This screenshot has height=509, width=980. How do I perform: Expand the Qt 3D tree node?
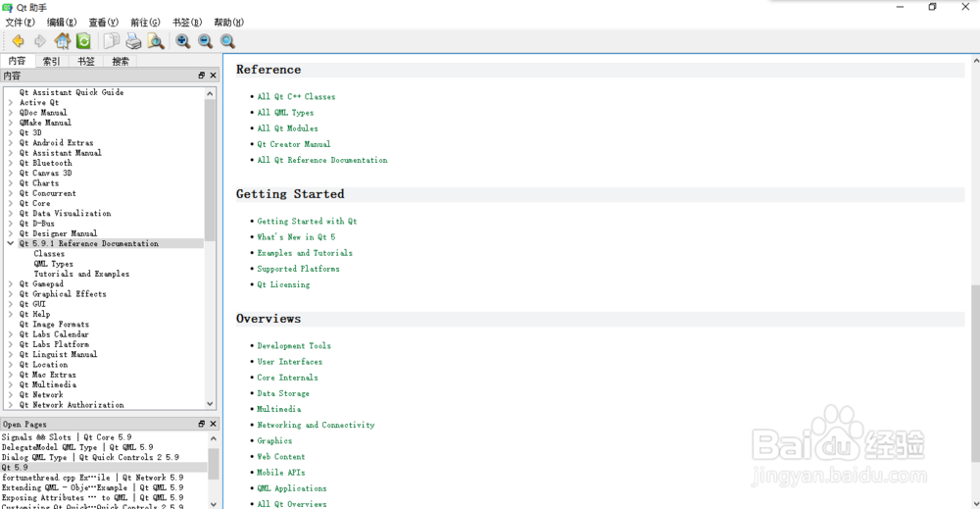11,132
